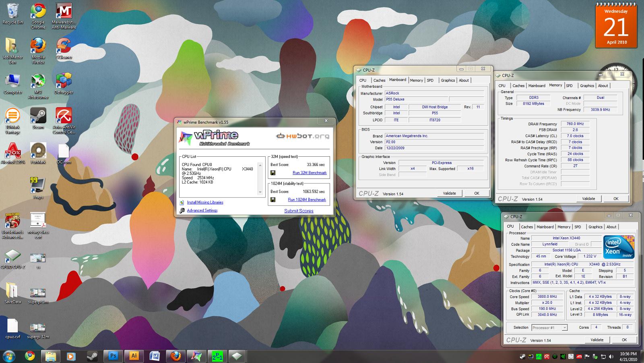Switch to CPU tab in Mainboard CPU-Z window
This screenshot has width=644, height=363.
[x=363, y=80]
